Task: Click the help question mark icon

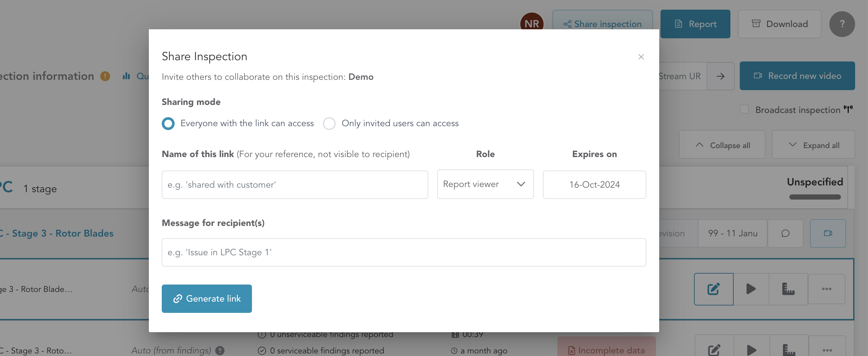Action: [842, 24]
